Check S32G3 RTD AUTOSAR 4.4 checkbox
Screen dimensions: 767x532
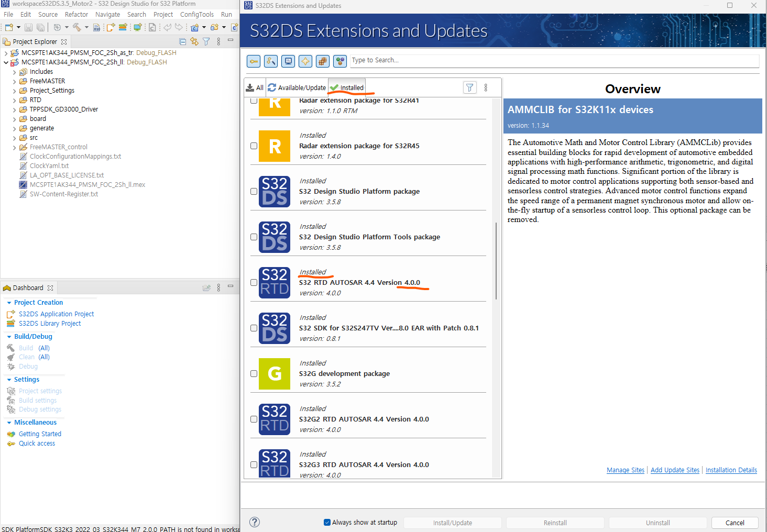click(x=254, y=465)
